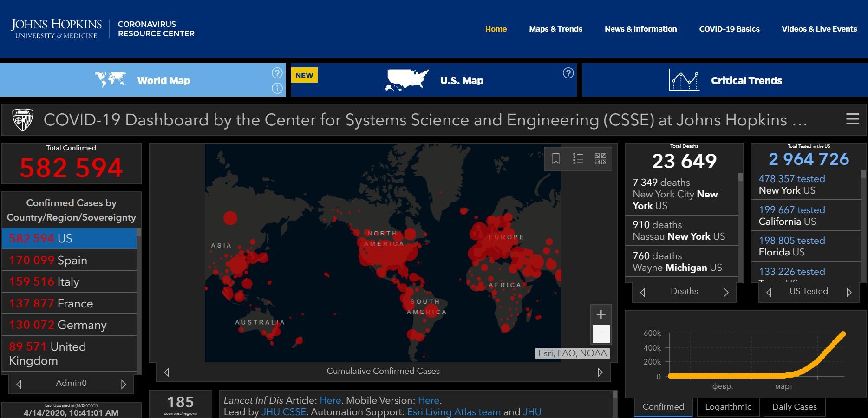
Task: Switch to the World Map tab
Action: pyautogui.click(x=143, y=80)
